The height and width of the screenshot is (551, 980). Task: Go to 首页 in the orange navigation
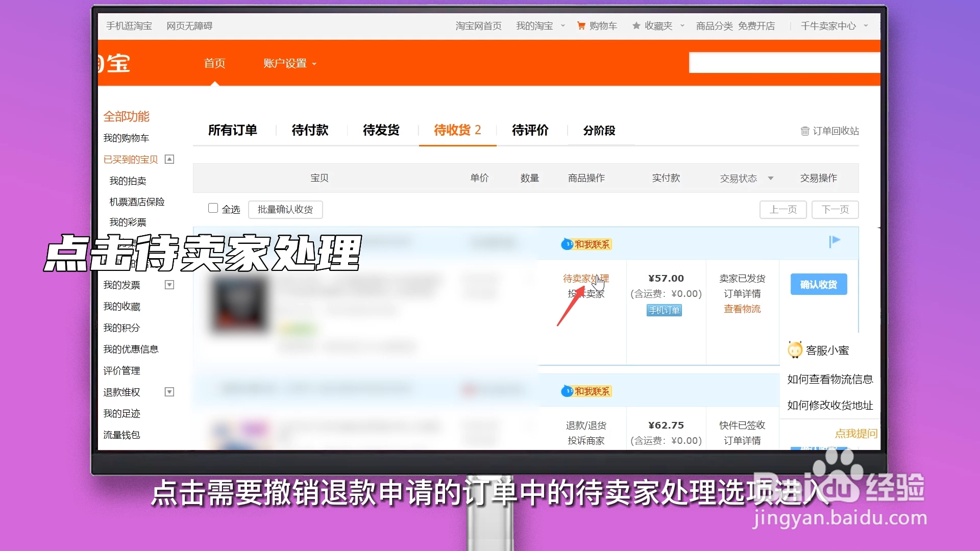pyautogui.click(x=215, y=63)
